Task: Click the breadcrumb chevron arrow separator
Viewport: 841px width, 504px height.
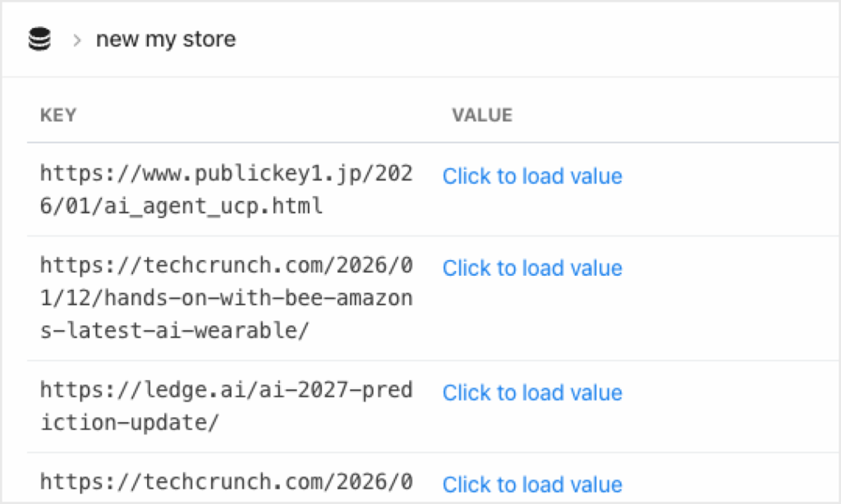Action: tap(76, 40)
